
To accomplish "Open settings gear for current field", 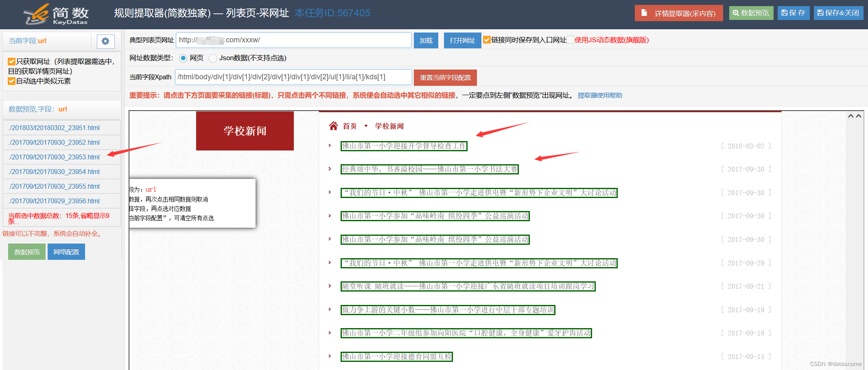I will click(105, 41).
